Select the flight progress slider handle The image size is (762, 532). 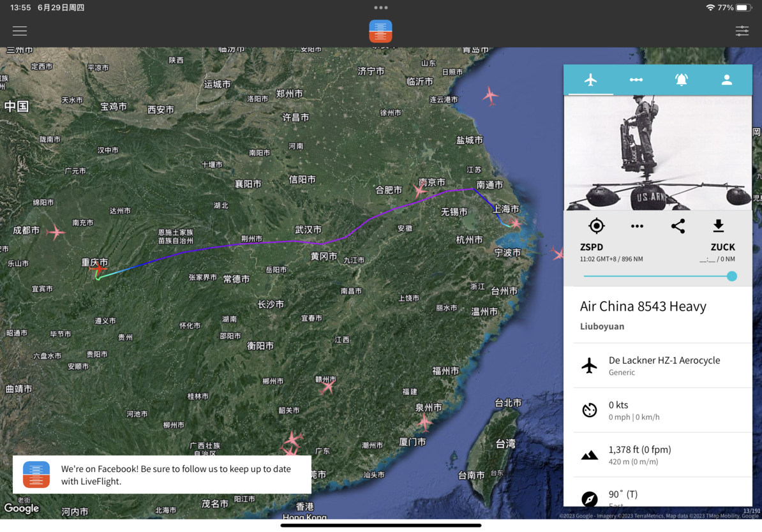coord(731,276)
